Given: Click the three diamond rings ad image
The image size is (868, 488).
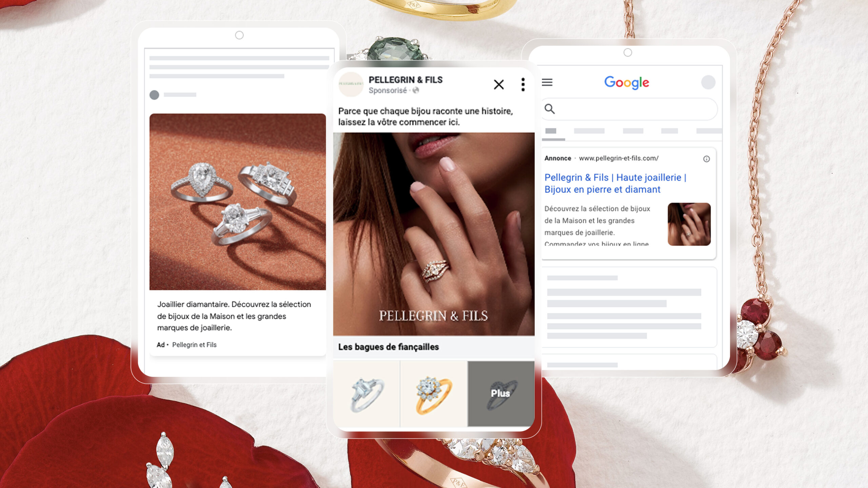Looking at the screenshot, I should [x=237, y=202].
